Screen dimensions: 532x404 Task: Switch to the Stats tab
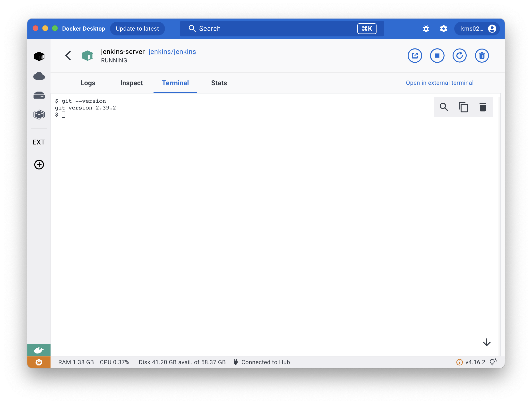(219, 83)
